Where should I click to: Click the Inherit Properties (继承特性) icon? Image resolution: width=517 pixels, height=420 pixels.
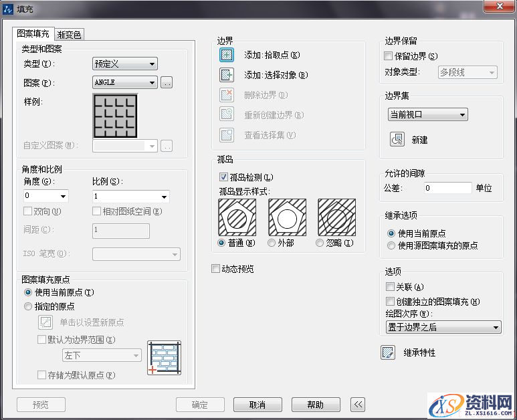[x=388, y=352]
